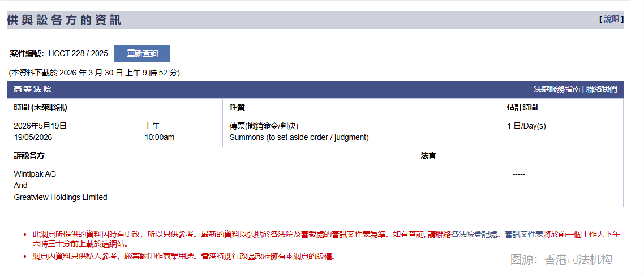Click the 供與訟各方的資訊 page heading
Viewport: 644px width, 277px height.
pyautogui.click(x=64, y=20)
